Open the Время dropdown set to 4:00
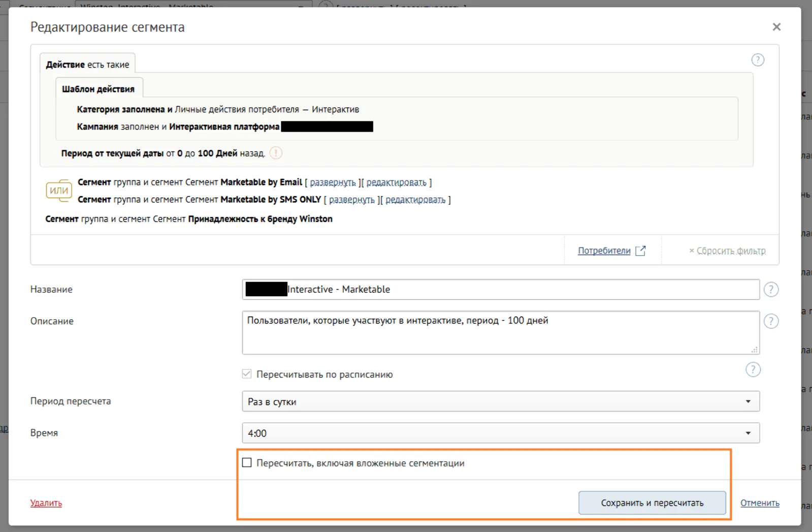 [500, 433]
